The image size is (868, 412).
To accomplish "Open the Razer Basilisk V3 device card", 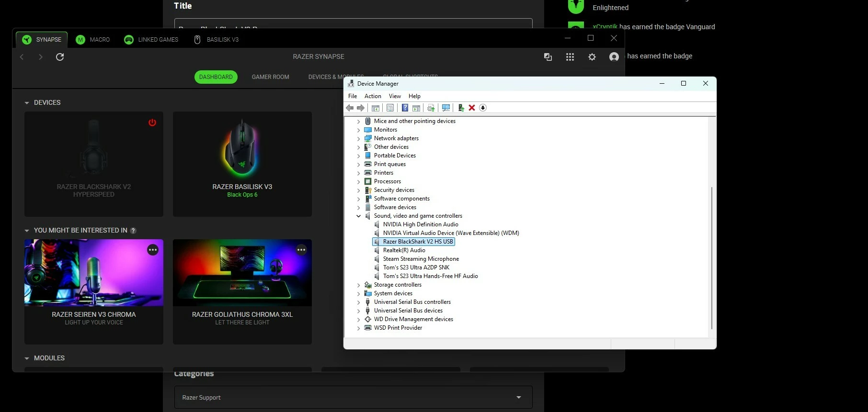I will coord(242,164).
